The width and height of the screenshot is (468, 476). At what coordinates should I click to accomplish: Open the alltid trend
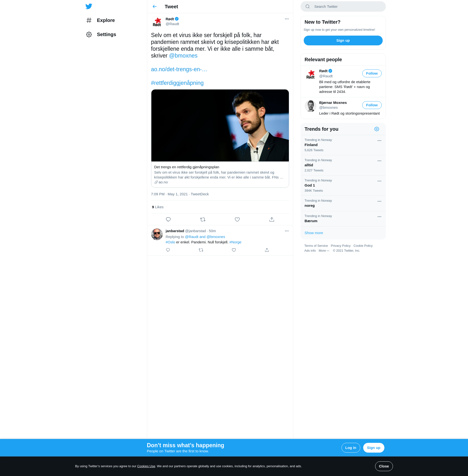pyautogui.click(x=343, y=166)
